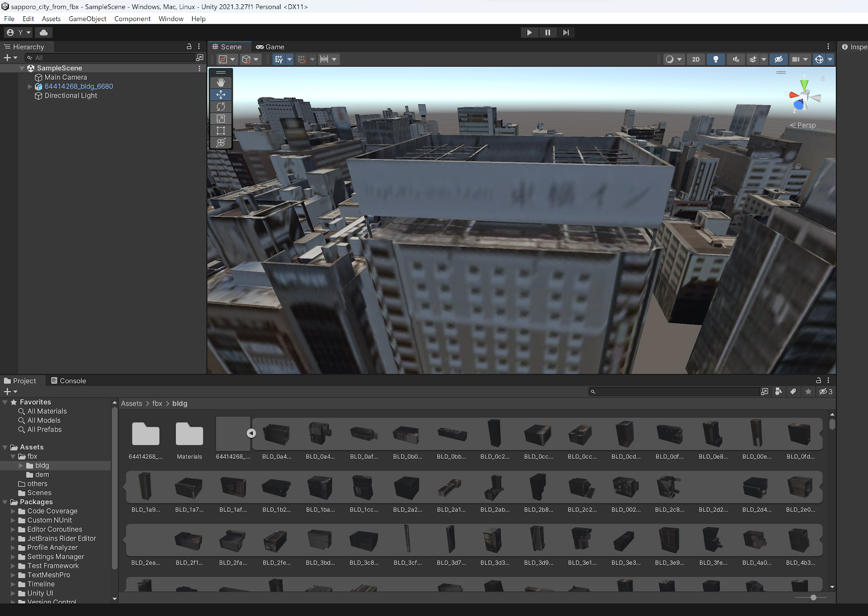The height and width of the screenshot is (616, 868).
Task: Open the GameObject menu
Action: [87, 18]
